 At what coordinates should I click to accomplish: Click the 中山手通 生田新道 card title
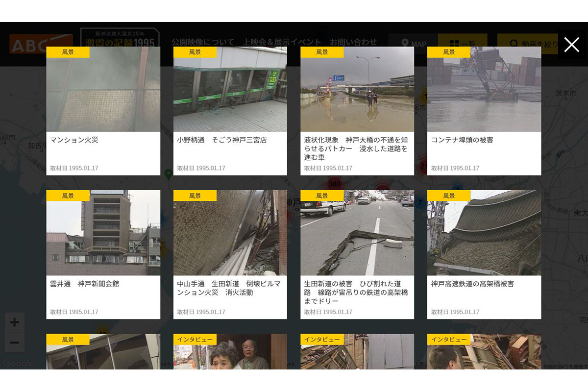tap(229, 288)
